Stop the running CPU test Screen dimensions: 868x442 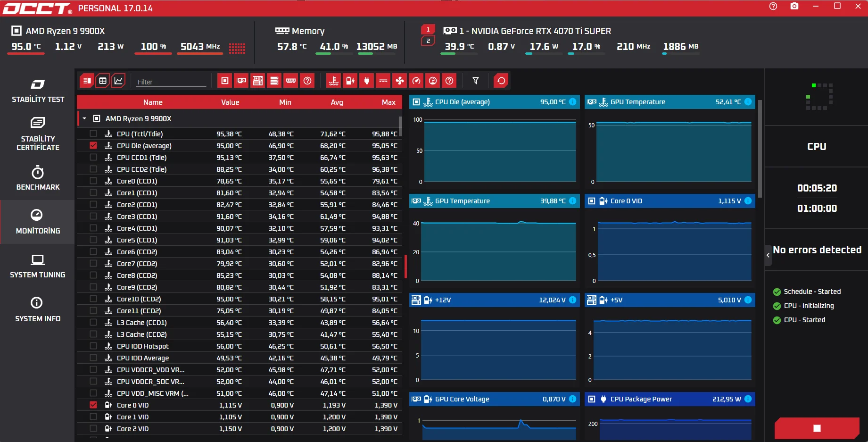pos(817,428)
